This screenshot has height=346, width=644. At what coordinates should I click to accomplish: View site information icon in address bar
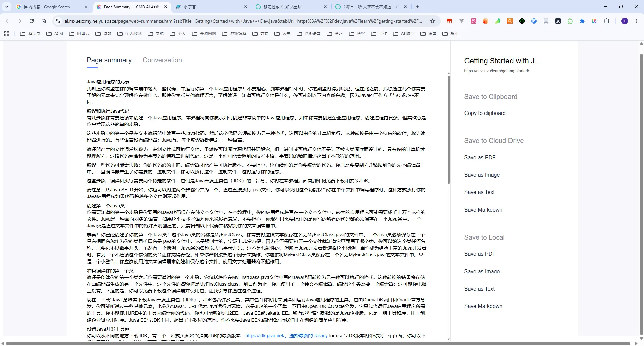58,21
